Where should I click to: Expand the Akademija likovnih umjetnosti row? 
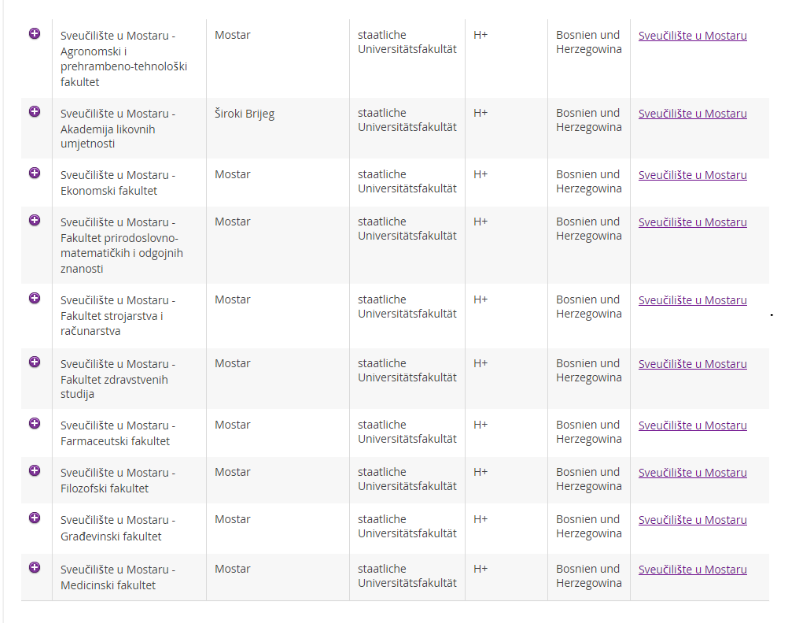(35, 112)
